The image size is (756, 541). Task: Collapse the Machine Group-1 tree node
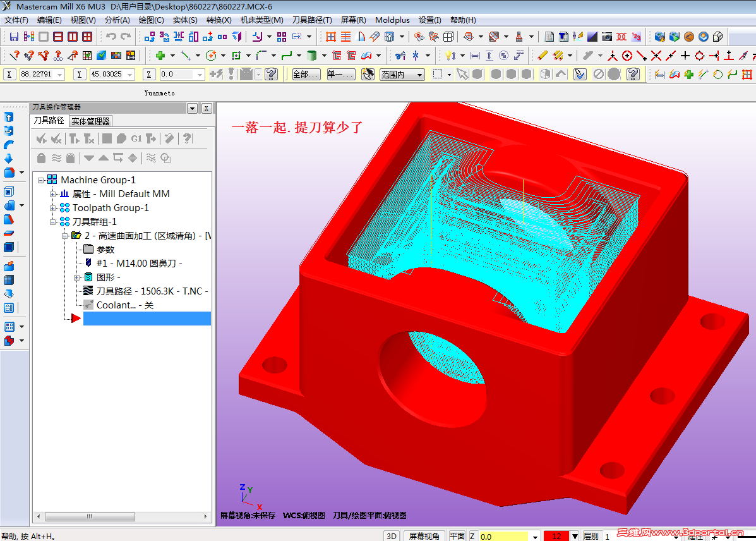[41, 180]
